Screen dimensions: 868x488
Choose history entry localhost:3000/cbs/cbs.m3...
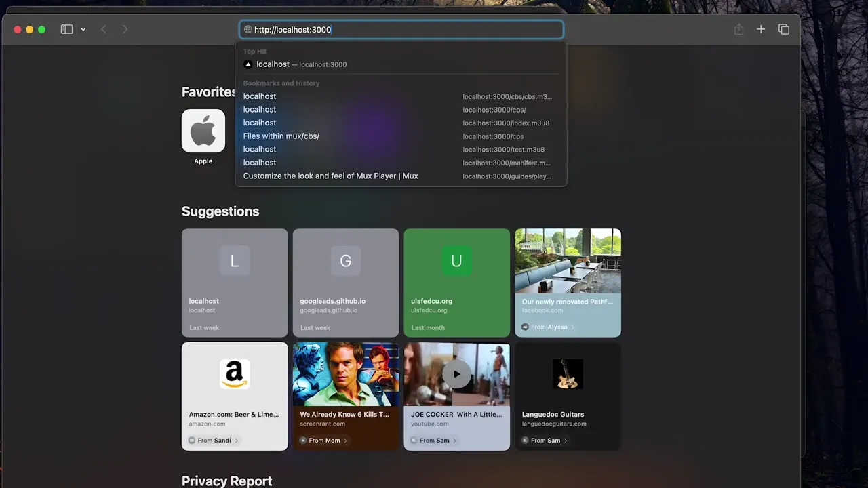401,96
